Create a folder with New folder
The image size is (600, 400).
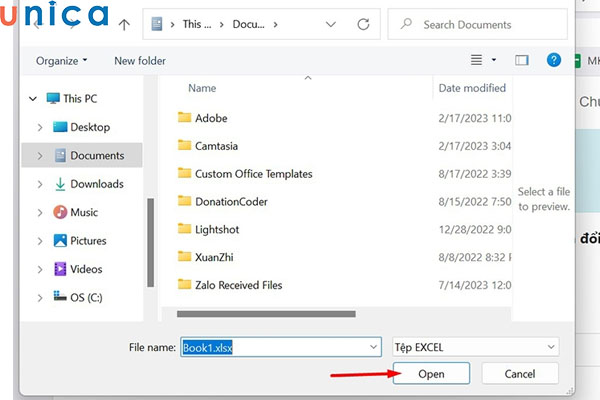coord(140,61)
